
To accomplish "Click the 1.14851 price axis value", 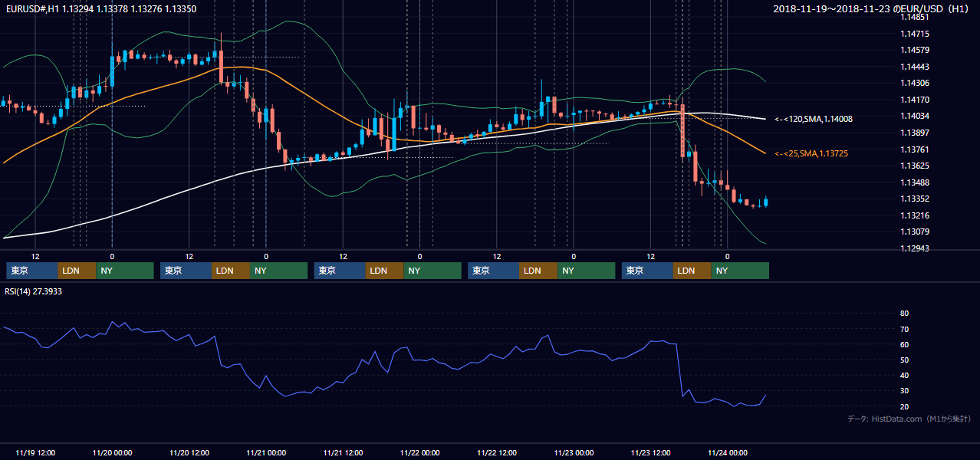I will tap(916, 17).
